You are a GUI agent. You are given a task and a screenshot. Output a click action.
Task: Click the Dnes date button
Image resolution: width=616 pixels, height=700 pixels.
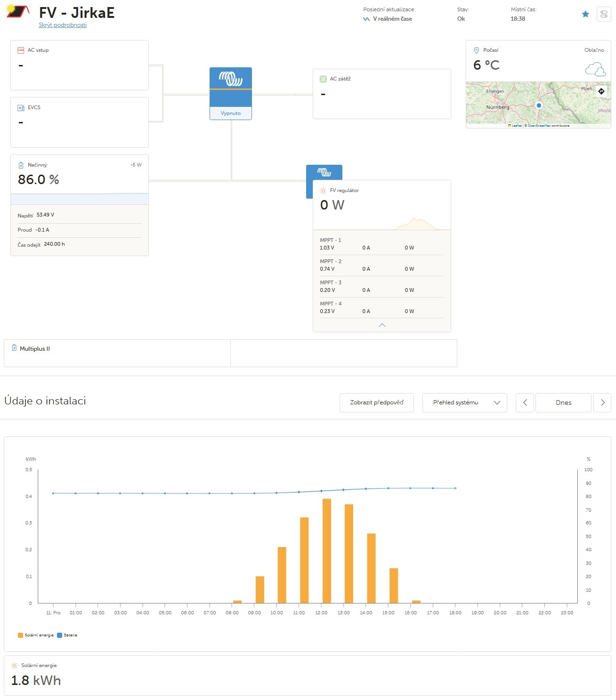(563, 402)
